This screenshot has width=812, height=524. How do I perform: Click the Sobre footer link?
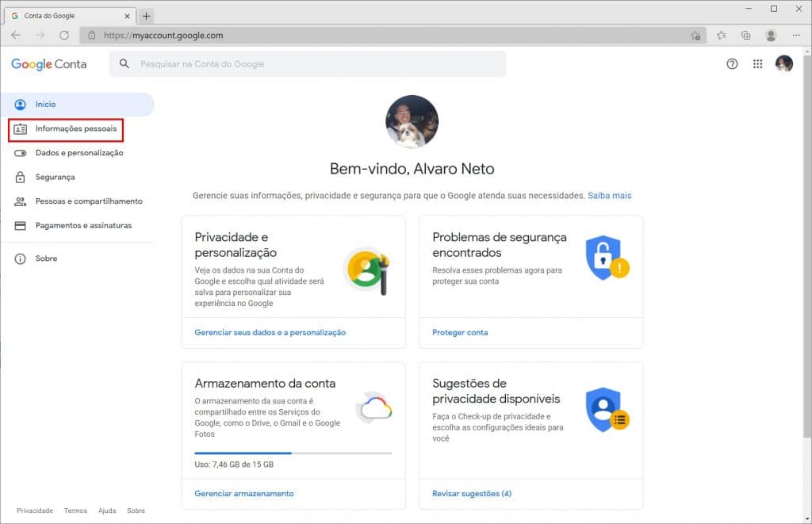tap(136, 511)
